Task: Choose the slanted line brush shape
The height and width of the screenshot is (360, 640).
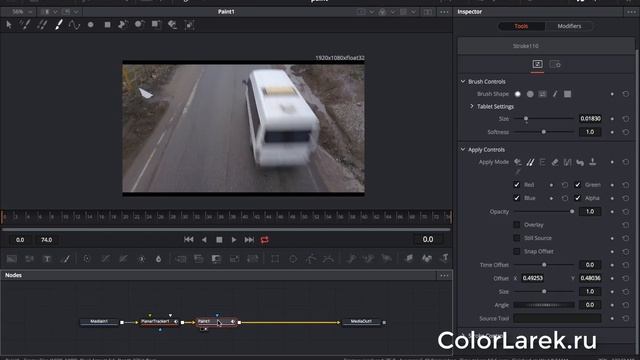Action: pos(555,94)
